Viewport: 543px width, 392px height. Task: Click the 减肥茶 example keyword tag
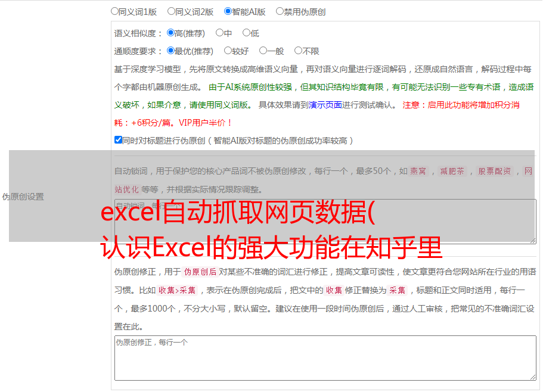tap(452, 171)
